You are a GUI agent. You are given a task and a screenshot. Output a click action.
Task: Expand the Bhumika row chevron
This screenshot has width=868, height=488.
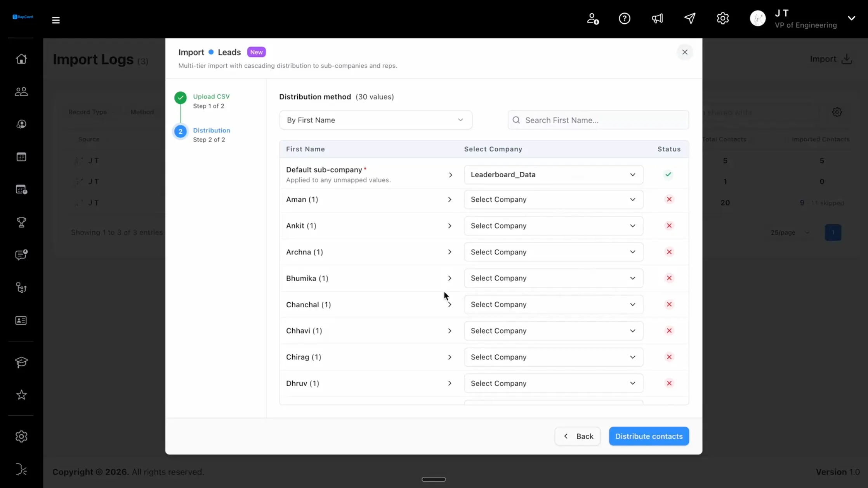(x=450, y=278)
